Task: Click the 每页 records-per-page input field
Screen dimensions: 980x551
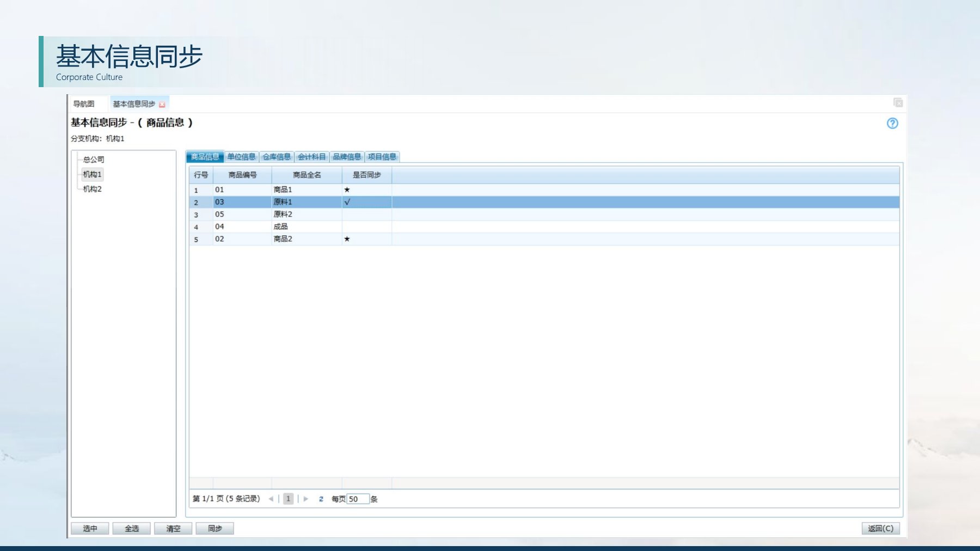Action: coord(358,499)
